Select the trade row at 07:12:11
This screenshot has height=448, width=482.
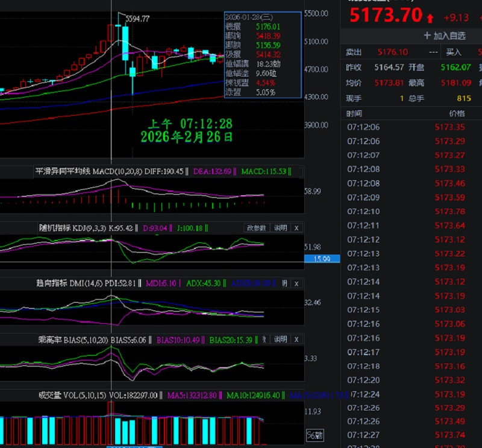tap(412, 226)
